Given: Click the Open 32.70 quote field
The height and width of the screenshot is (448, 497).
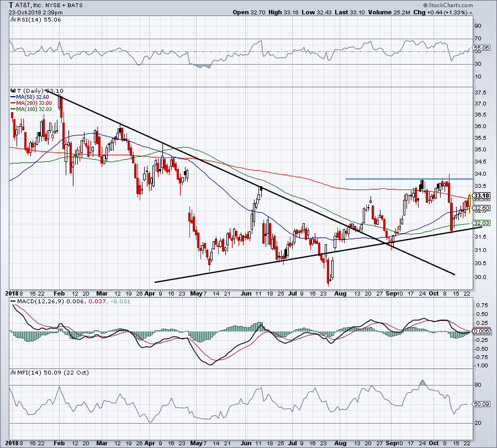Looking at the screenshot, I should click(x=249, y=12).
